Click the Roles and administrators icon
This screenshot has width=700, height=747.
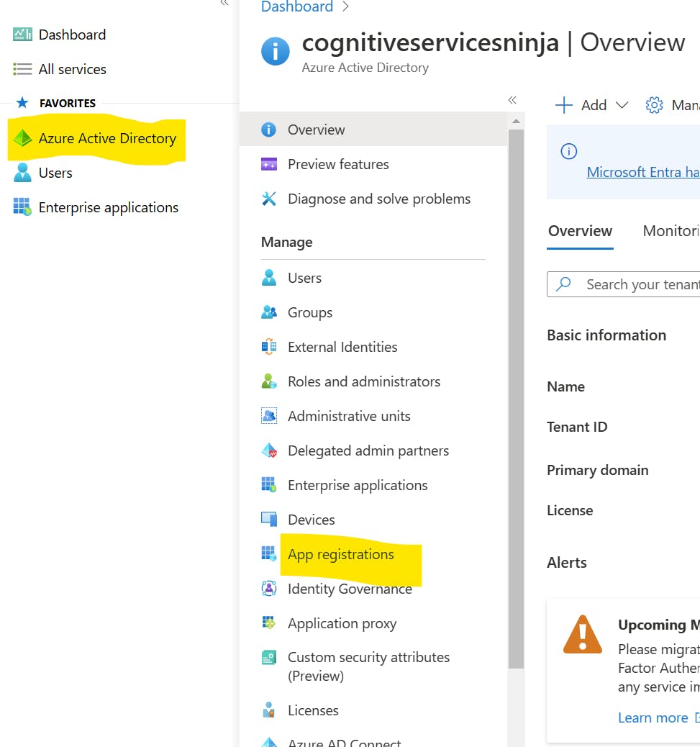[268, 381]
